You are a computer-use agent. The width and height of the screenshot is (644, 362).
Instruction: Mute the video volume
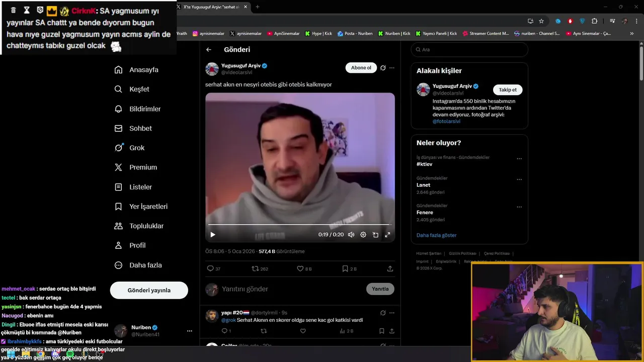(x=351, y=234)
